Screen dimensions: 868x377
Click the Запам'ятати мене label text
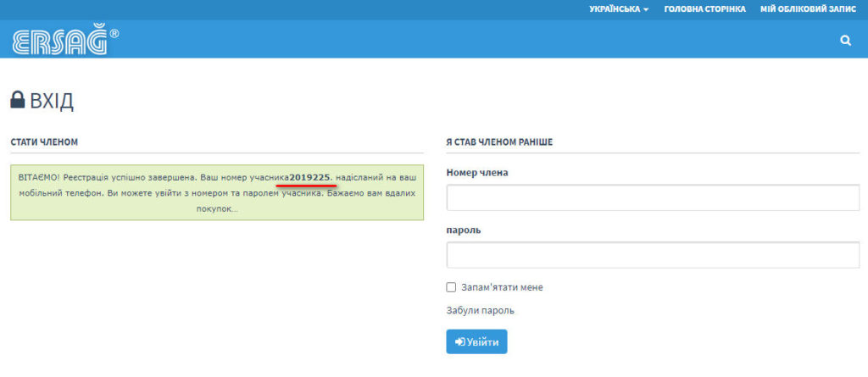(502, 287)
